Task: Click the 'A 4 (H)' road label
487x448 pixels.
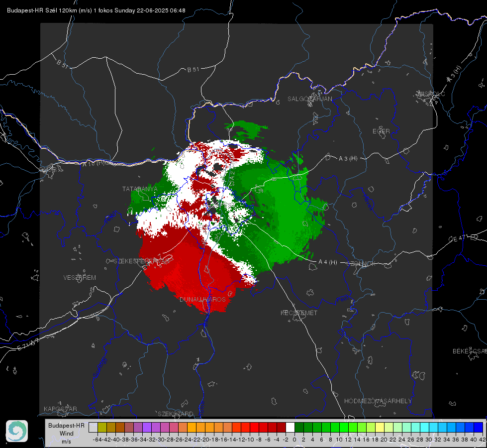Action: [x=328, y=262]
